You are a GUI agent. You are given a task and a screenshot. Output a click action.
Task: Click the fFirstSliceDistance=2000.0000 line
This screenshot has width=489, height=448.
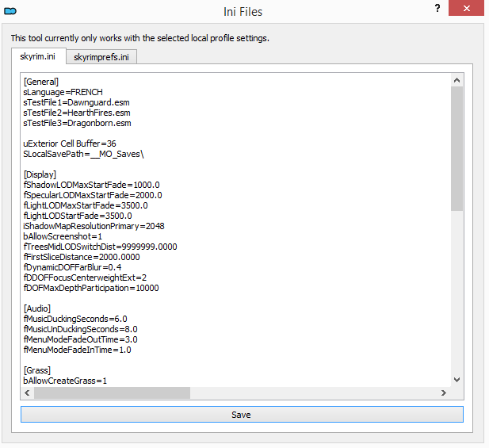pos(82,257)
